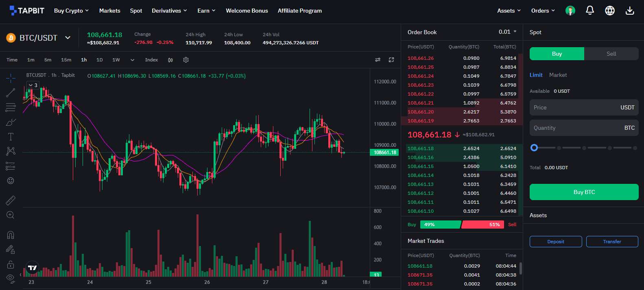Focus the Quantity BTC input field

click(584, 128)
